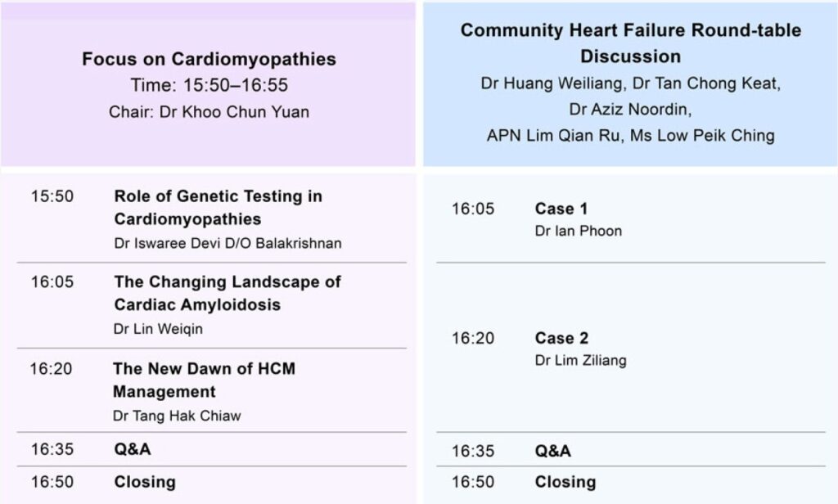The width and height of the screenshot is (838, 504).
Task: Click presenter Dr Lim Ziliang
Action: click(580, 360)
